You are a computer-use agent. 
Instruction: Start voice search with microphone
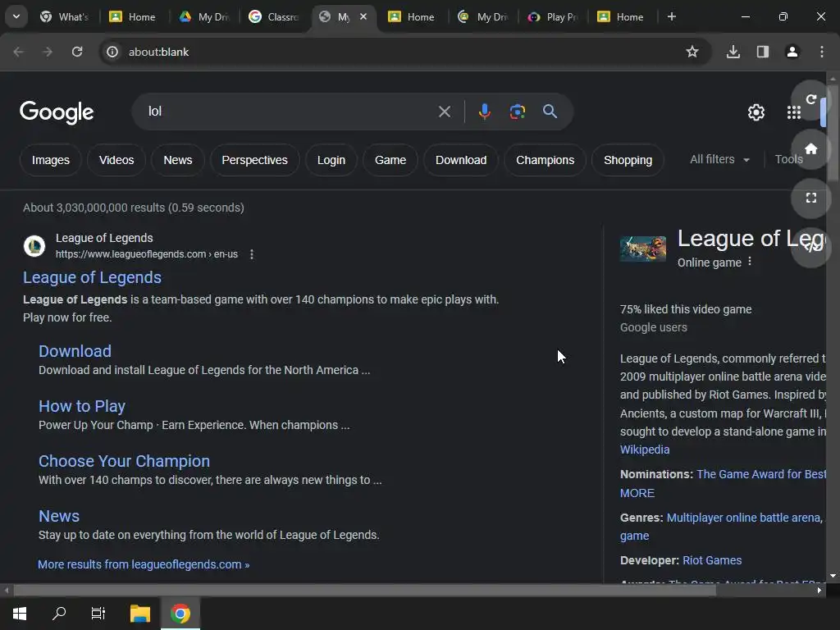(x=484, y=112)
